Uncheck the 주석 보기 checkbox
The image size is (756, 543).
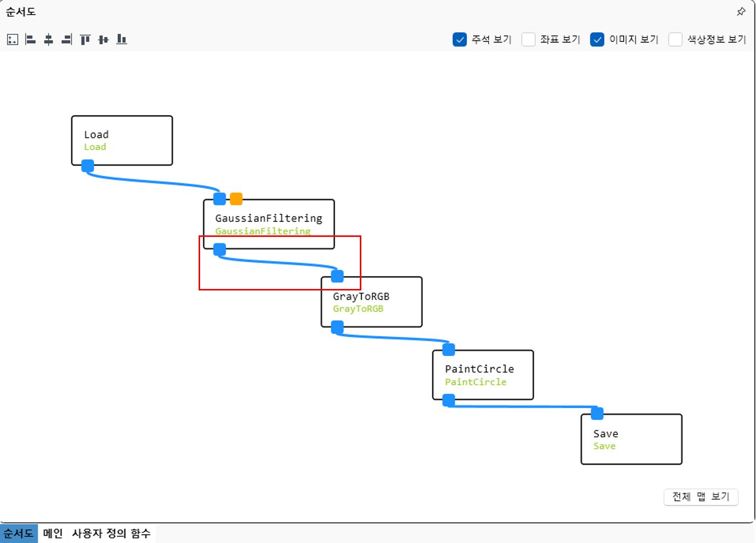pyautogui.click(x=459, y=39)
